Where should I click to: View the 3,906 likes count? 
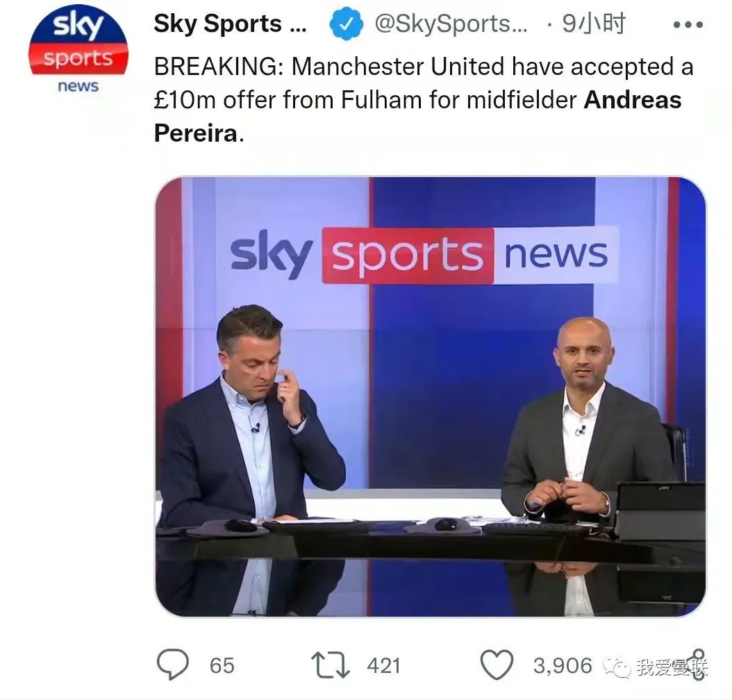point(563,666)
